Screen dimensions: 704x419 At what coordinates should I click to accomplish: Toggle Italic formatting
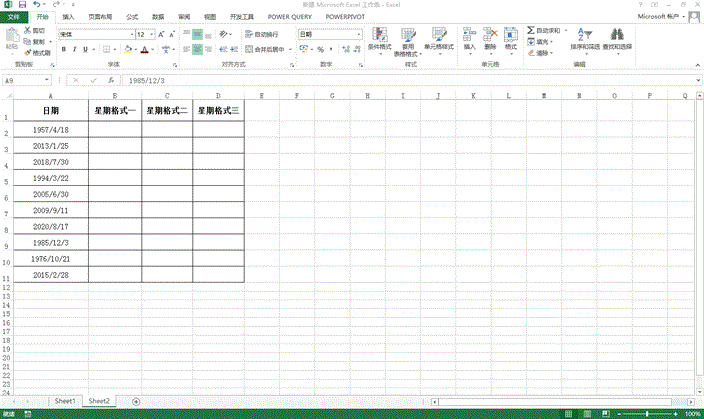[75, 49]
